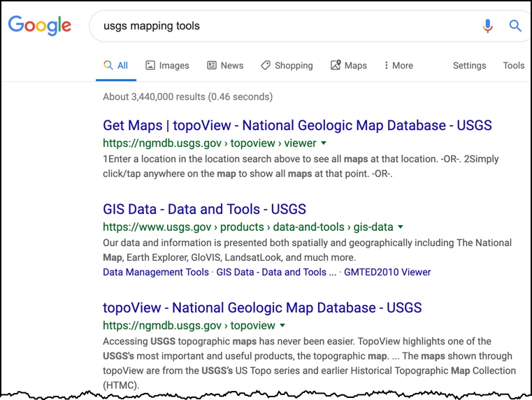Open the Data Management Tools sitelink

(x=155, y=272)
